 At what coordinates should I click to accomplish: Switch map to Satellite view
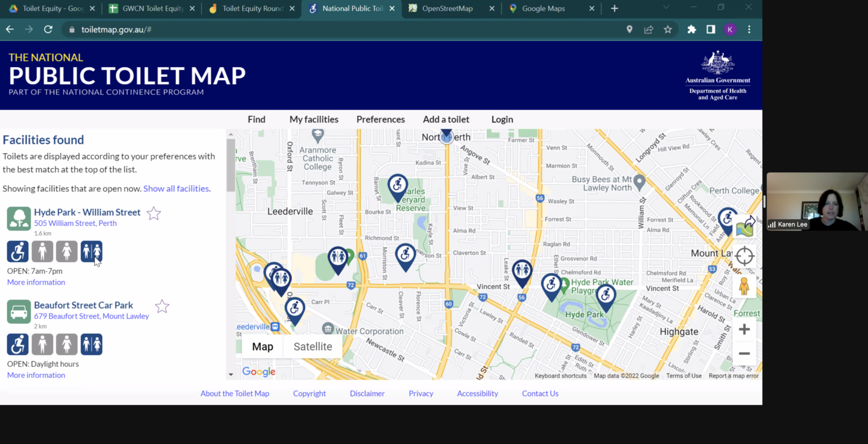[313, 347]
